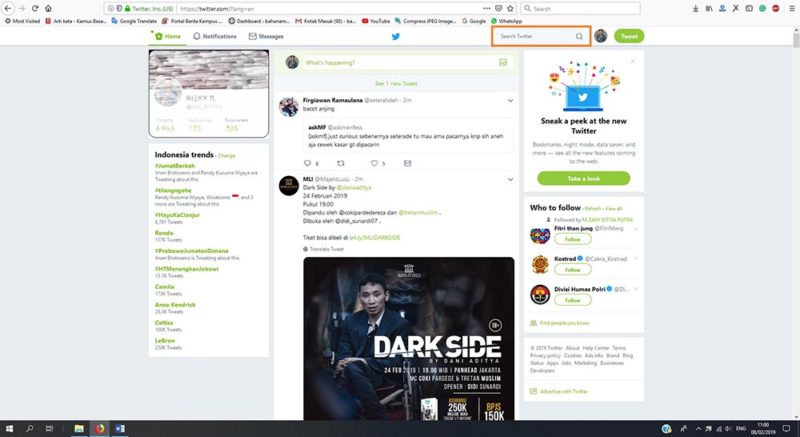Expand options chevron on MLI's tweet
800x437 pixels.
510,179
